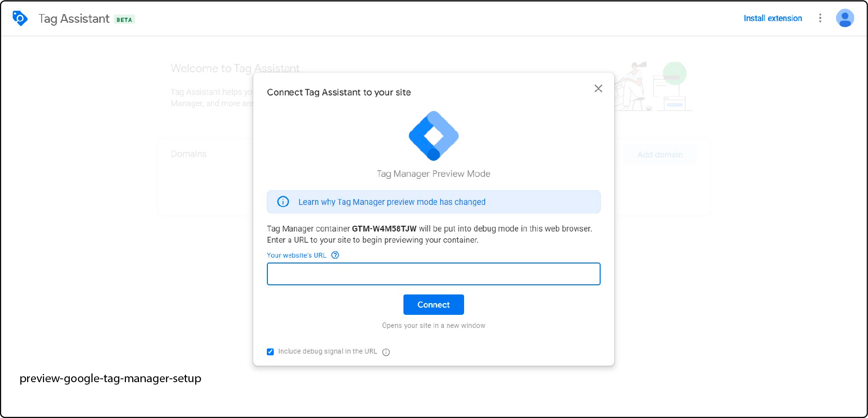Click the Welcome to Tag Assistant heading

coord(235,68)
